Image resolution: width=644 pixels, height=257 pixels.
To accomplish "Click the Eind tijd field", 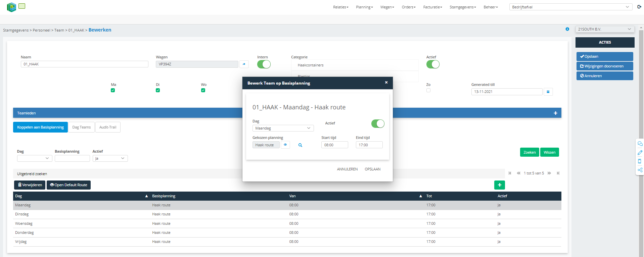I will pyautogui.click(x=369, y=145).
